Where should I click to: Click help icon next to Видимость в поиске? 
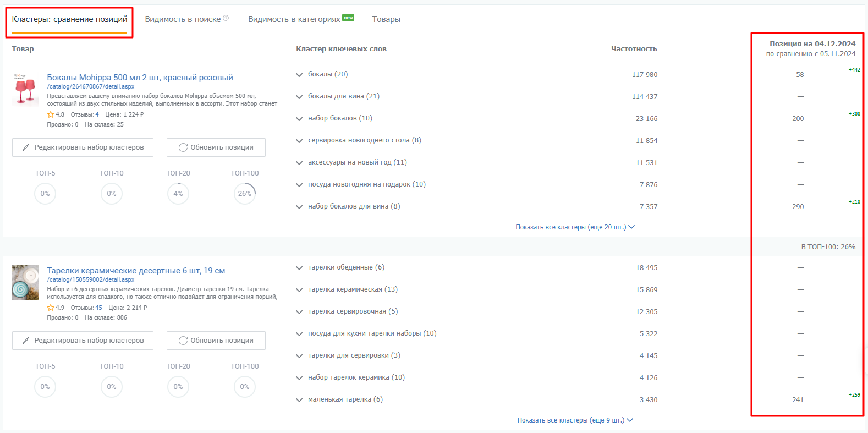point(226,18)
